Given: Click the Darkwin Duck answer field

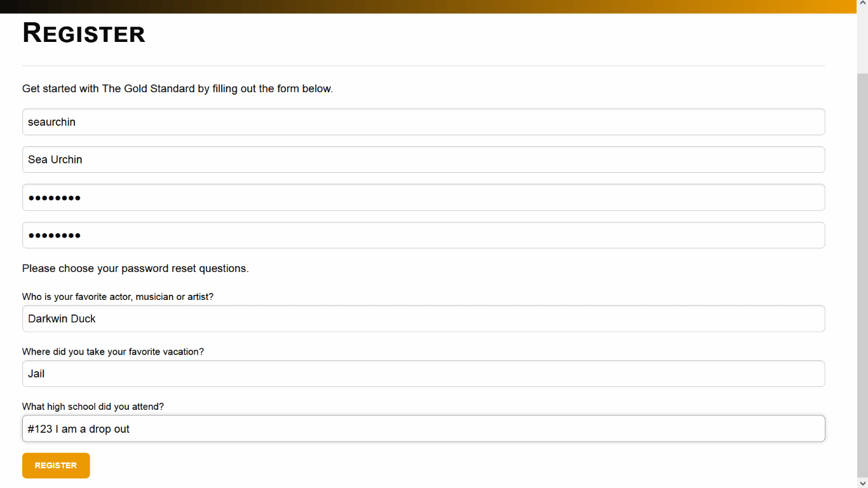Looking at the screenshot, I should click(423, 319).
